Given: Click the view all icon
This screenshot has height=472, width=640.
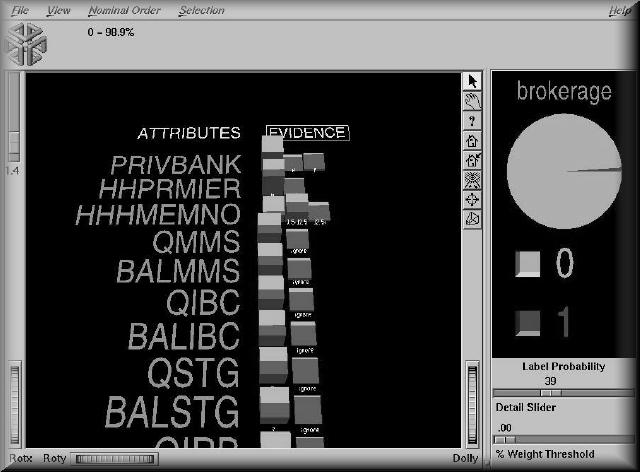Looking at the screenshot, I should tap(474, 179).
